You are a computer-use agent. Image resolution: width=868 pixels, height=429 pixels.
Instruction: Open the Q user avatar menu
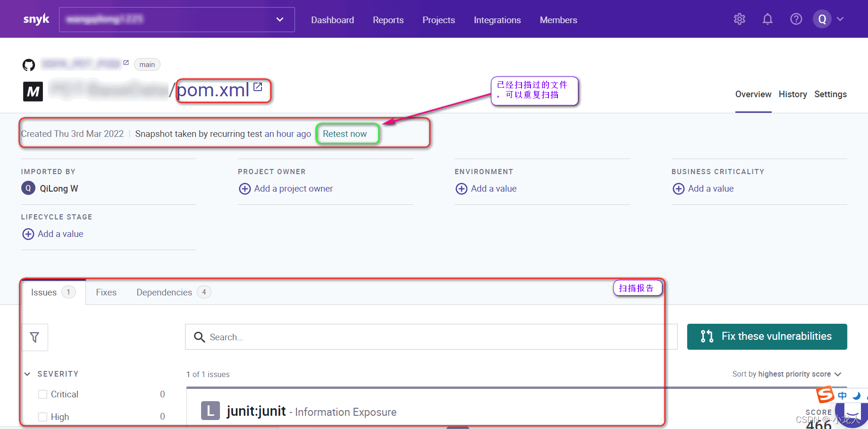(x=822, y=19)
